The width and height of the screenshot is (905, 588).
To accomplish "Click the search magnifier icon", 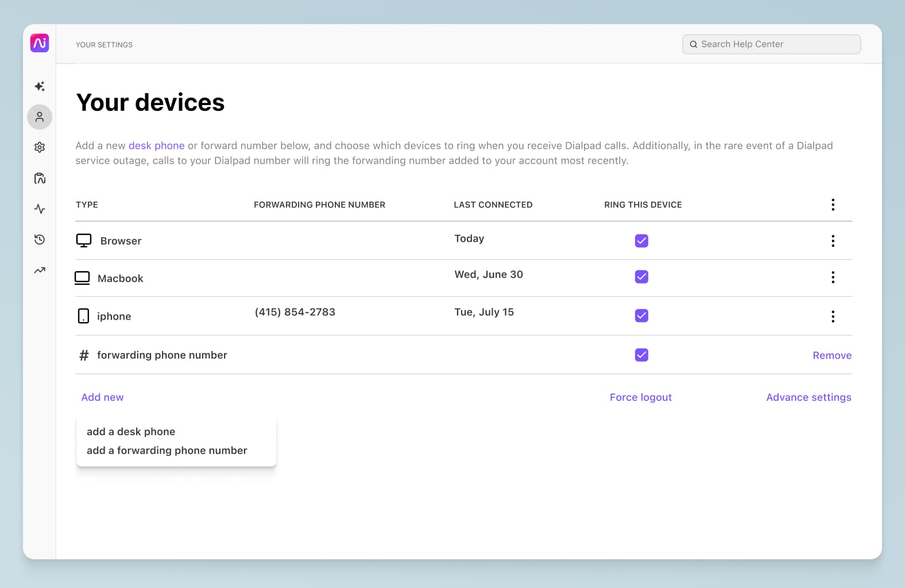I will coord(694,44).
